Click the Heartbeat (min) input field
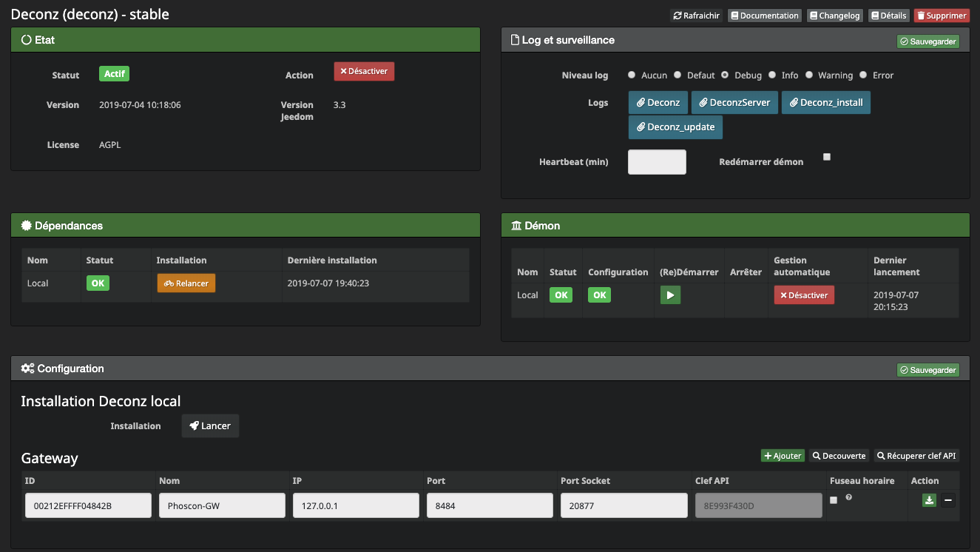 657,162
